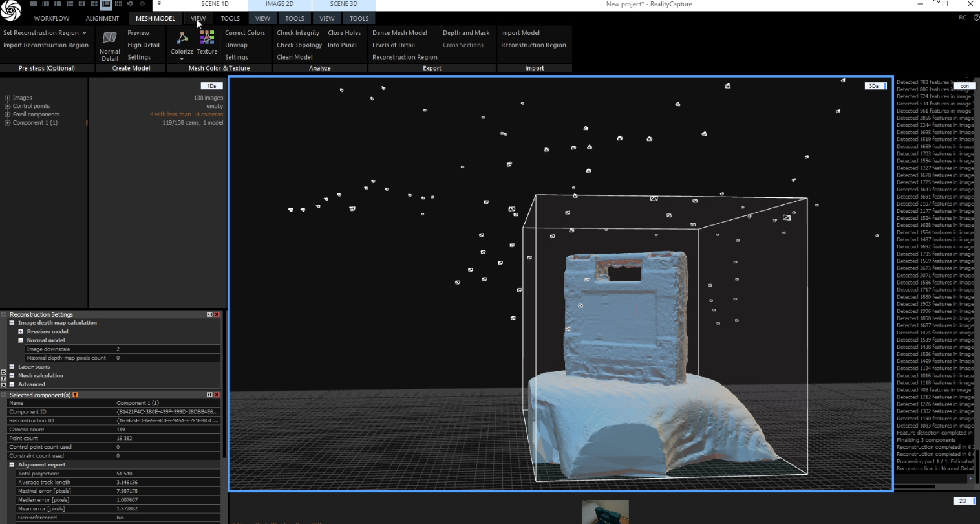
Task: Open Set Reconstruction Region dropdown
Action: [84, 33]
